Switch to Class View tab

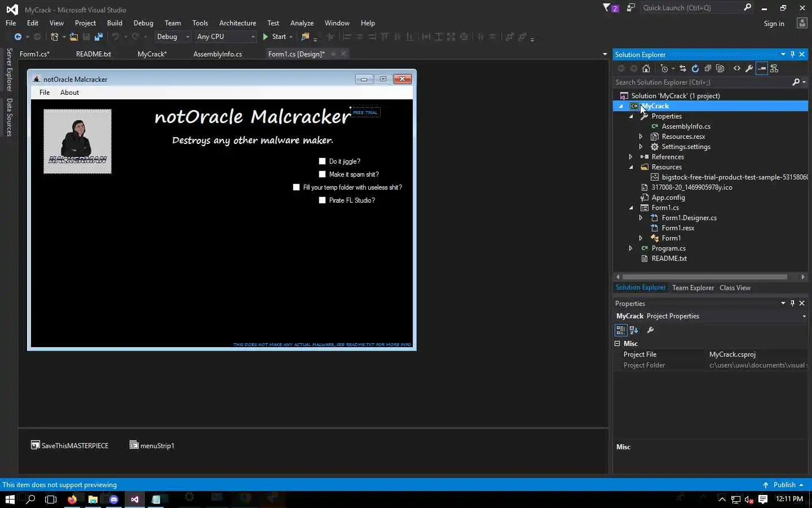pyautogui.click(x=735, y=288)
